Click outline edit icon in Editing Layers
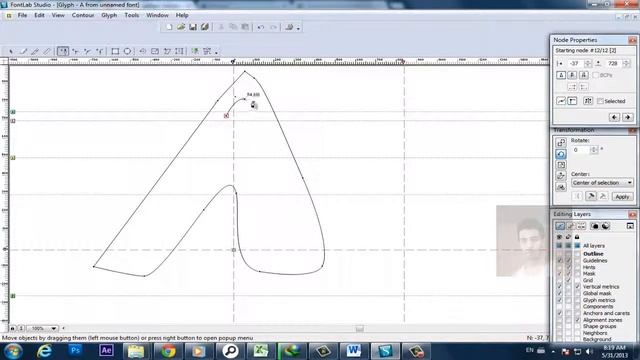 click(x=560, y=226)
